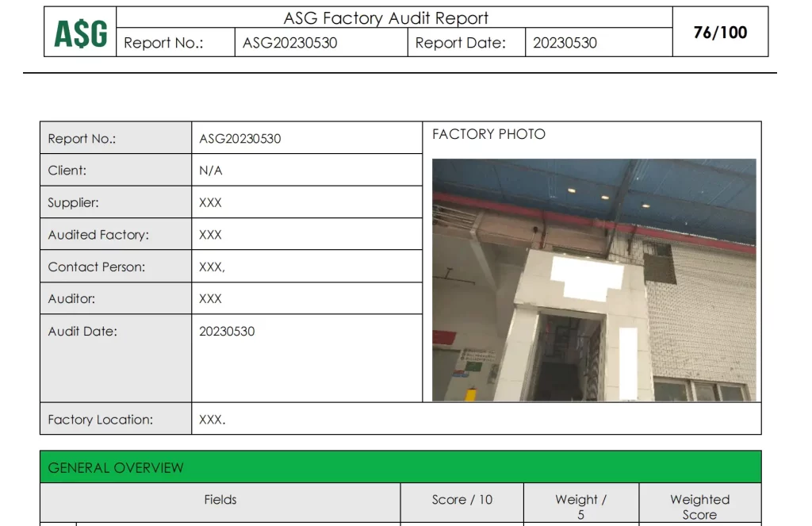Image resolution: width=812 pixels, height=526 pixels.
Task: Click the Supplier value XXX
Action: pyautogui.click(x=211, y=202)
